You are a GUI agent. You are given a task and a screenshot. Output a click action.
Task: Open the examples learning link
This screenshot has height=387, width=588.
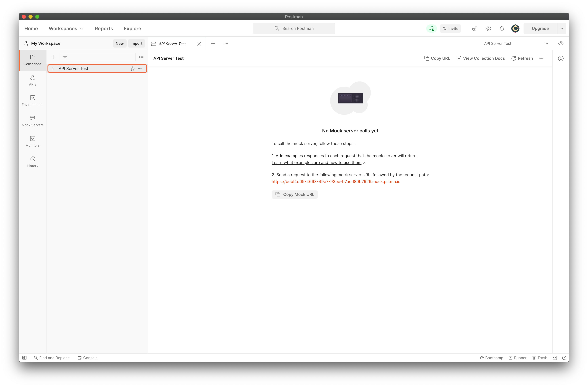pos(316,162)
